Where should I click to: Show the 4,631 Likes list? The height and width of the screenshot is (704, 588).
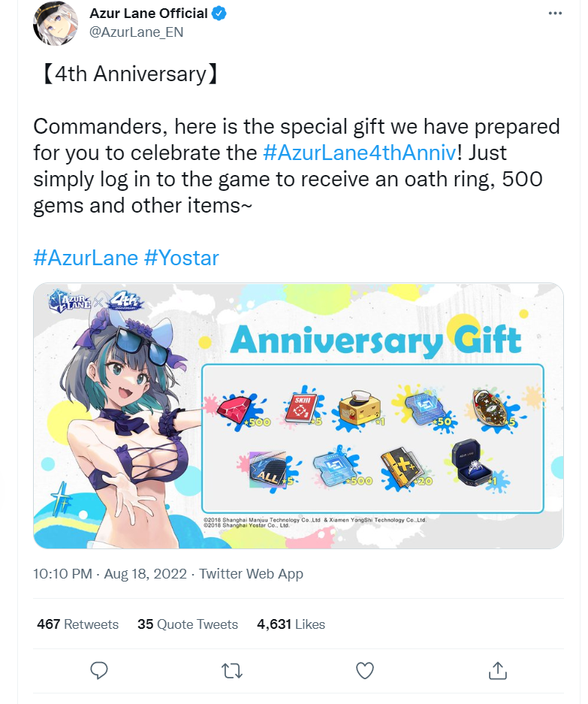click(291, 624)
